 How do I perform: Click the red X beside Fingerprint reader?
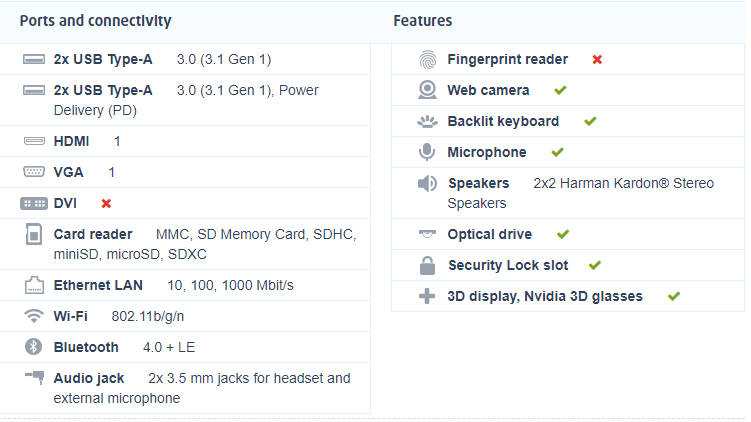(x=597, y=59)
